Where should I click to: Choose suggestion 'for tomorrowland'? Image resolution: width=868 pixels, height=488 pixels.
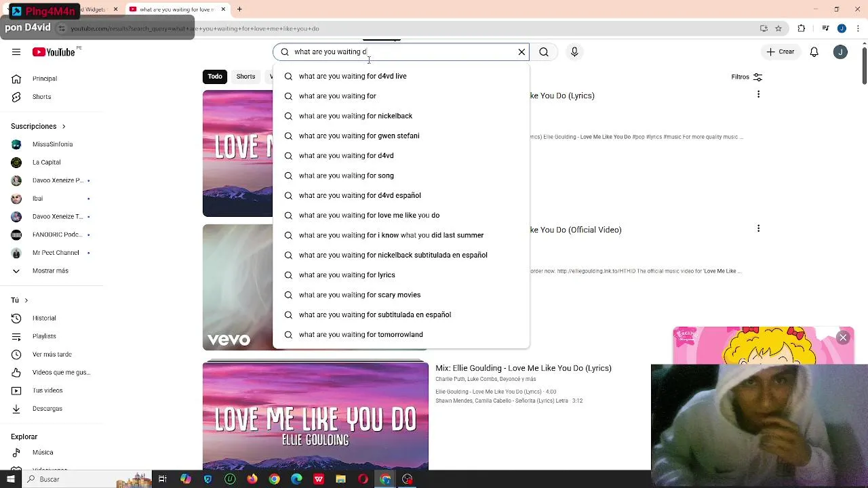401,335
